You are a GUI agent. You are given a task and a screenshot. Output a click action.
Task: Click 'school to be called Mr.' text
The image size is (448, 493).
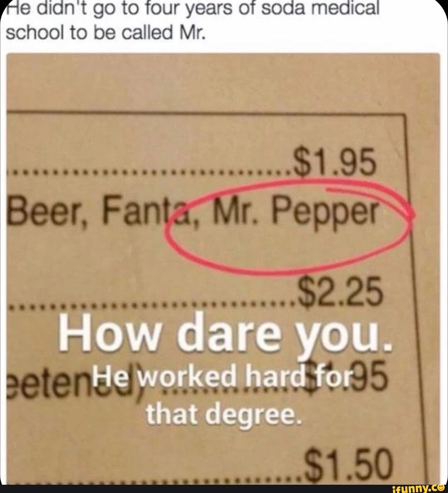click(106, 33)
